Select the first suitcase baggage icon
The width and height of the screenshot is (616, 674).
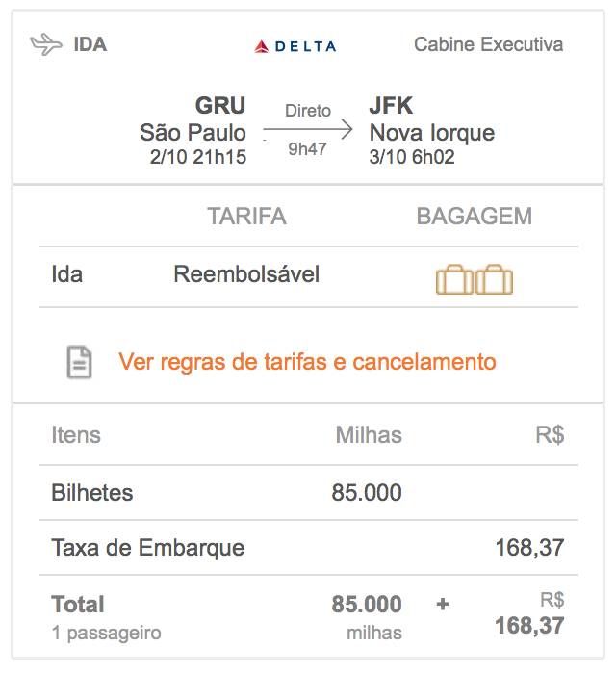tap(454, 279)
